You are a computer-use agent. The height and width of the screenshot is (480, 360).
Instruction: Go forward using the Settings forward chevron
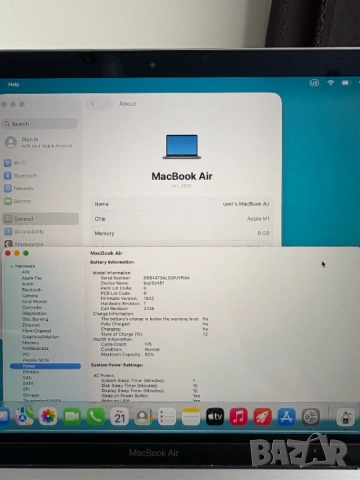pyautogui.click(x=107, y=104)
